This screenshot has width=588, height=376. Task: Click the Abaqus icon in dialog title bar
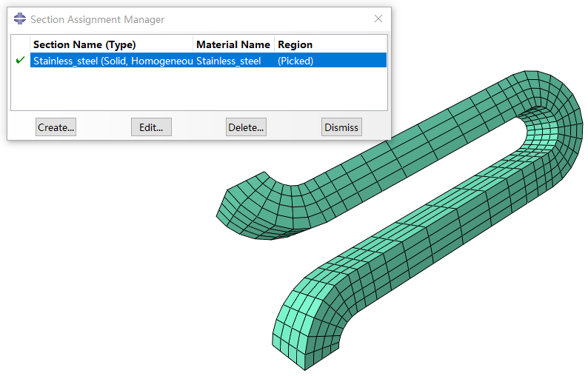[20, 19]
